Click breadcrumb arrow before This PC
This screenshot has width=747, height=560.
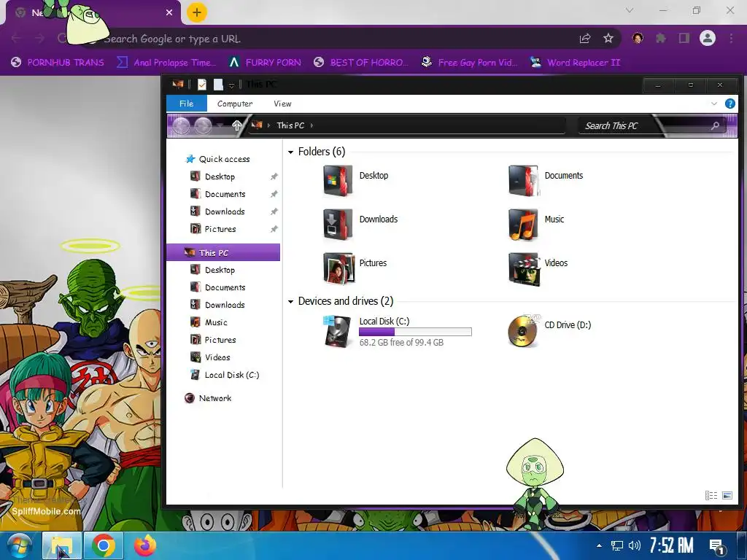(x=268, y=125)
